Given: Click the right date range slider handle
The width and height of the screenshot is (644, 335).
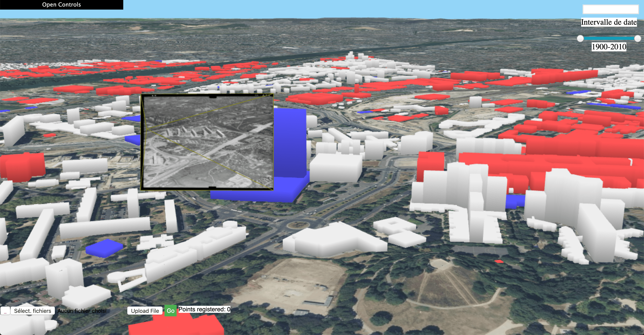Looking at the screenshot, I should click(637, 38).
